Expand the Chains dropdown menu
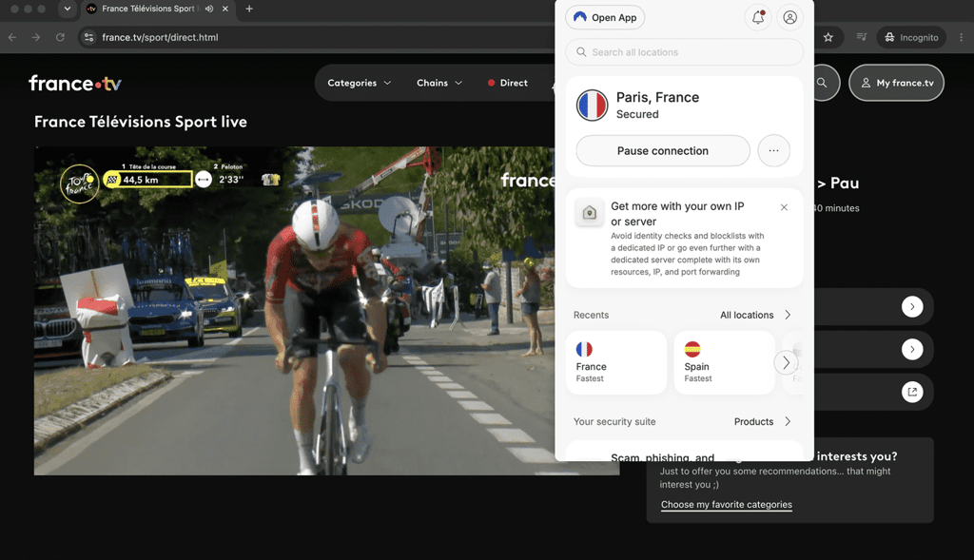974x560 pixels. (x=439, y=83)
